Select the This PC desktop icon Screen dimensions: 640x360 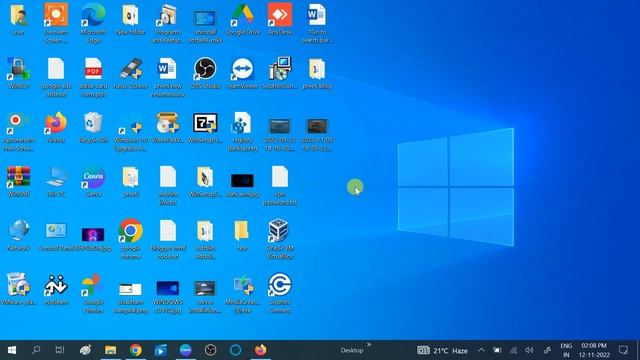pos(56,182)
